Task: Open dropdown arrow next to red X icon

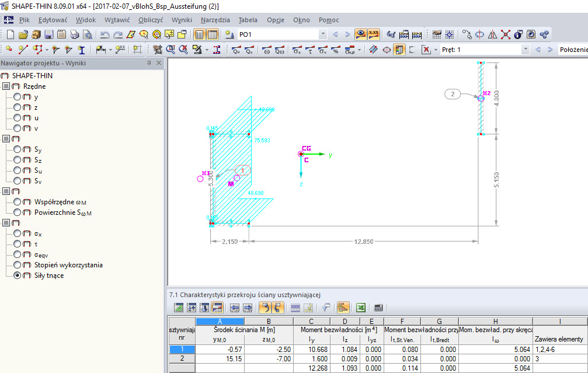Action: (436, 50)
